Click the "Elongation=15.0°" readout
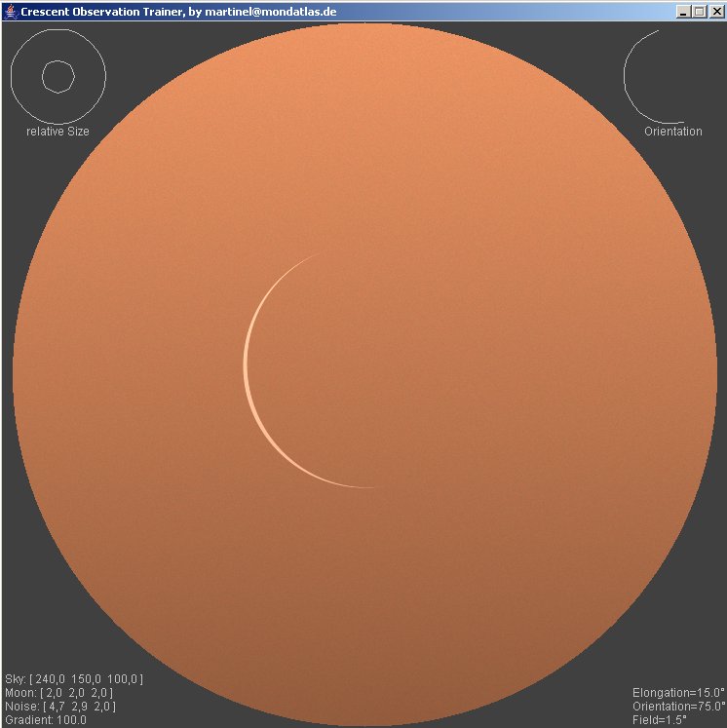Screen dimensions: 727x728 (x=678, y=693)
